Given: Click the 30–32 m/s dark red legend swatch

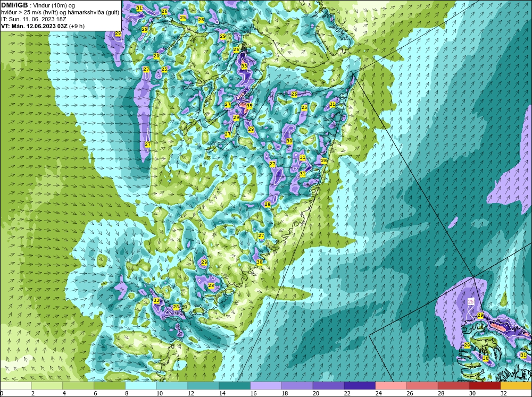Looking at the screenshot, I should (485, 385).
